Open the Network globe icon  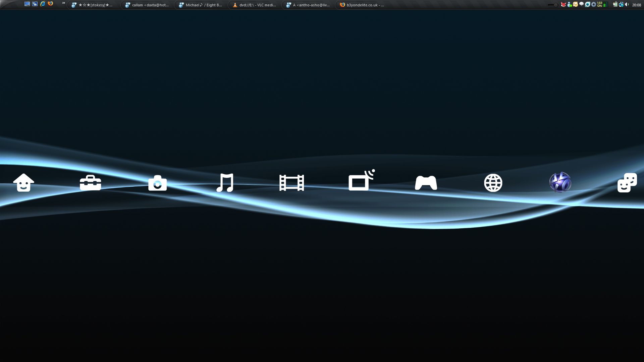[x=493, y=183]
